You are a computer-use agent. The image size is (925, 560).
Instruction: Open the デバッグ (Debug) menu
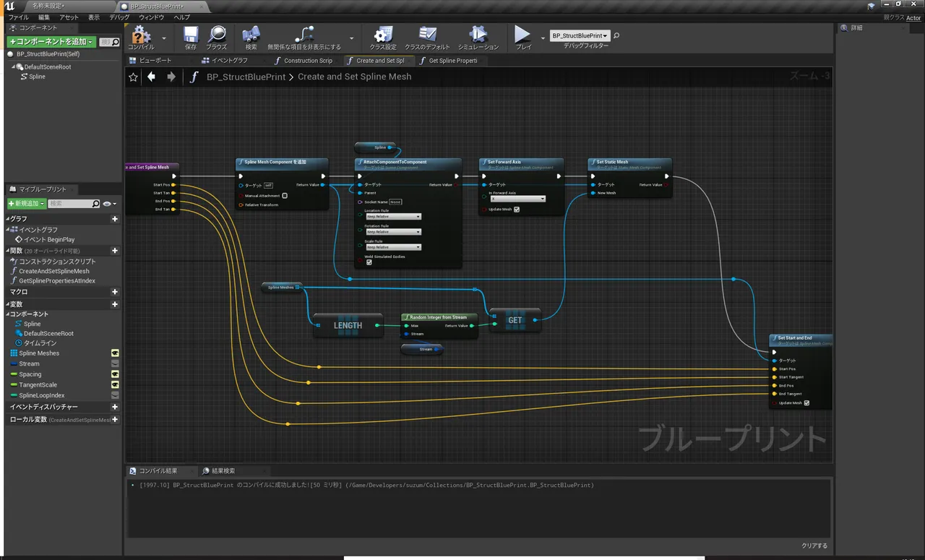click(x=119, y=17)
